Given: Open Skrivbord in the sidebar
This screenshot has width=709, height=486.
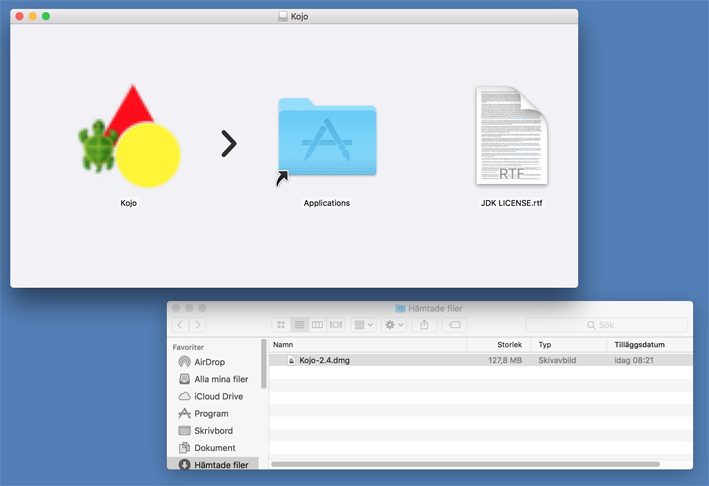Looking at the screenshot, I should pyautogui.click(x=206, y=430).
